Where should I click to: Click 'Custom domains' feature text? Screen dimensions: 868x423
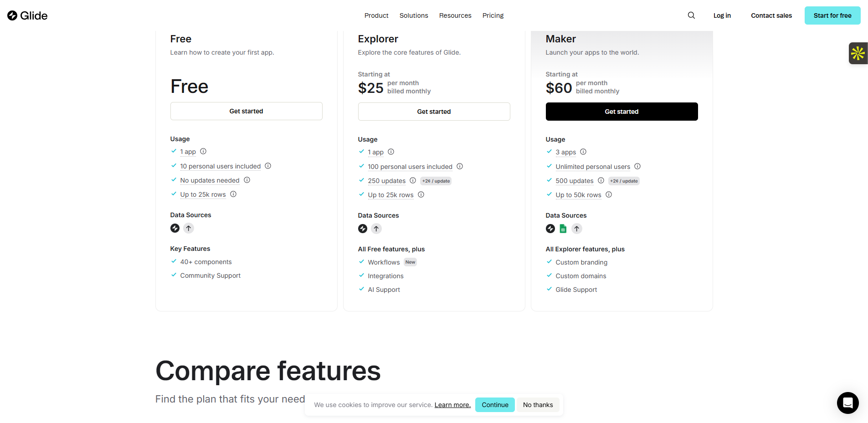[x=581, y=276]
